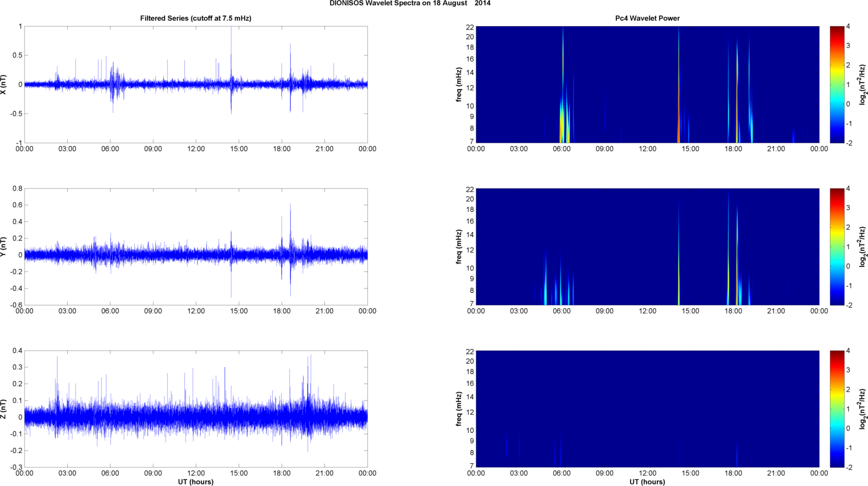
Task: Click '14' frequency tick on Z spectrogram
Action: 470,397
